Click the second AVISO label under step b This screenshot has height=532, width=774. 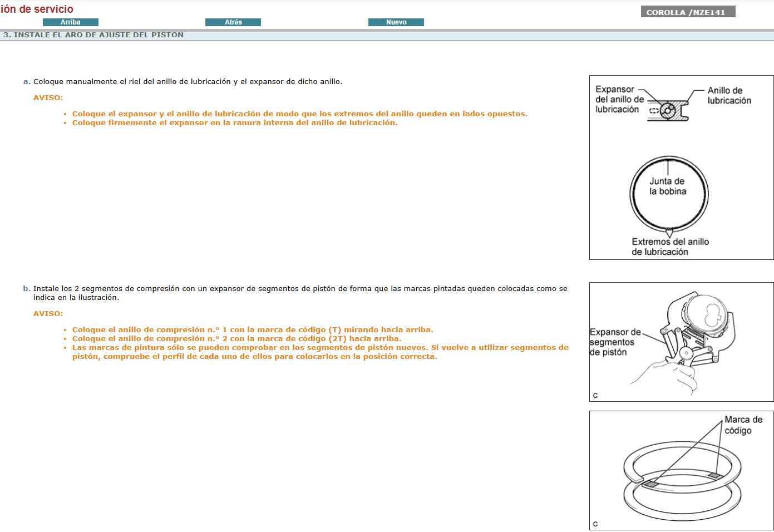tap(48, 313)
